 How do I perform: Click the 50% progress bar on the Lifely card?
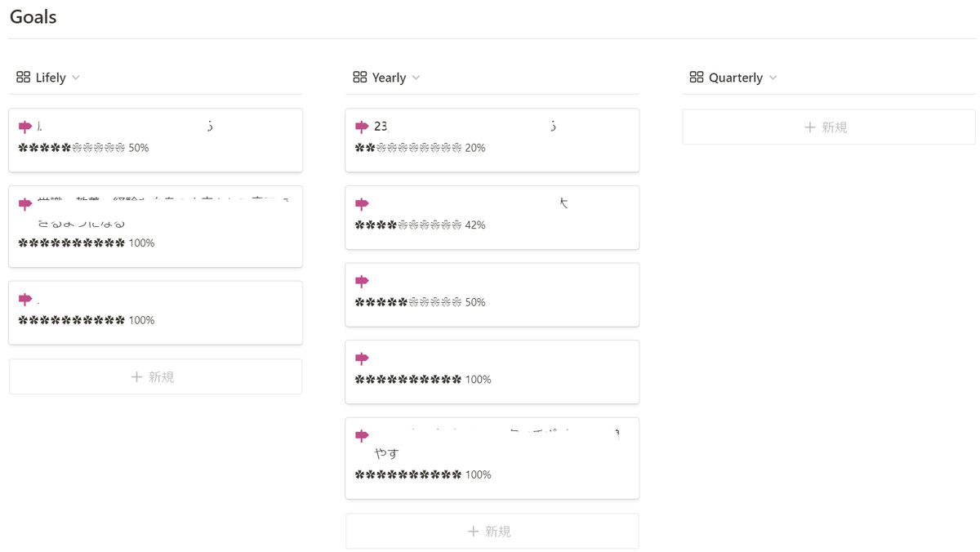[x=72, y=148]
